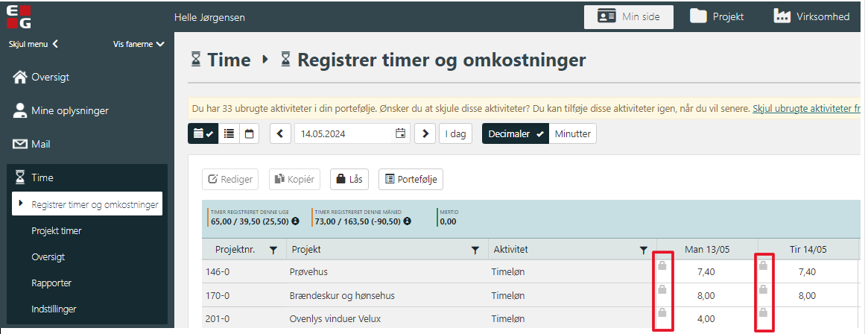
Task: Open the Aktivitet column filter
Action: coord(644,250)
